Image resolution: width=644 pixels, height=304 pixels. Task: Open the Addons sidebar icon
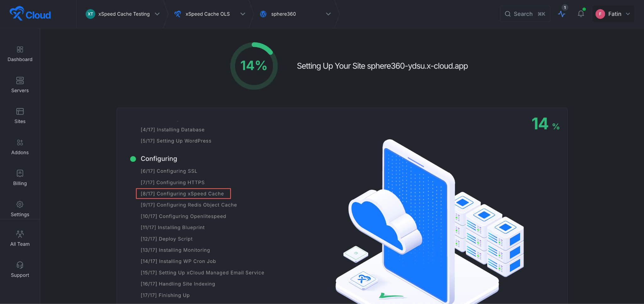click(20, 143)
